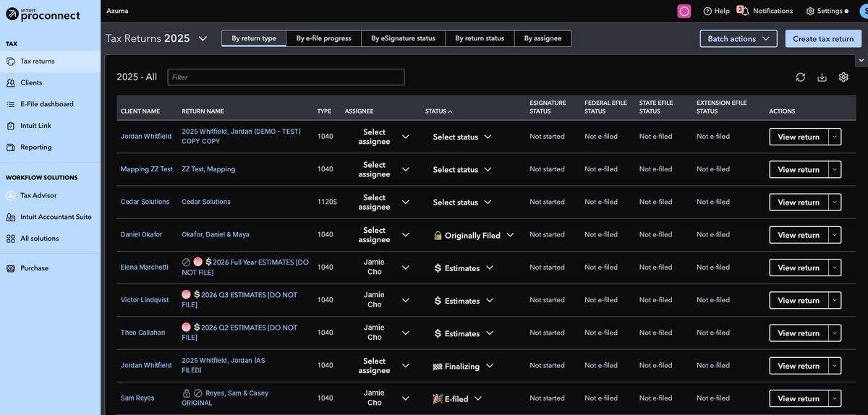
Task: Show All solutions
Action: tap(50, 239)
